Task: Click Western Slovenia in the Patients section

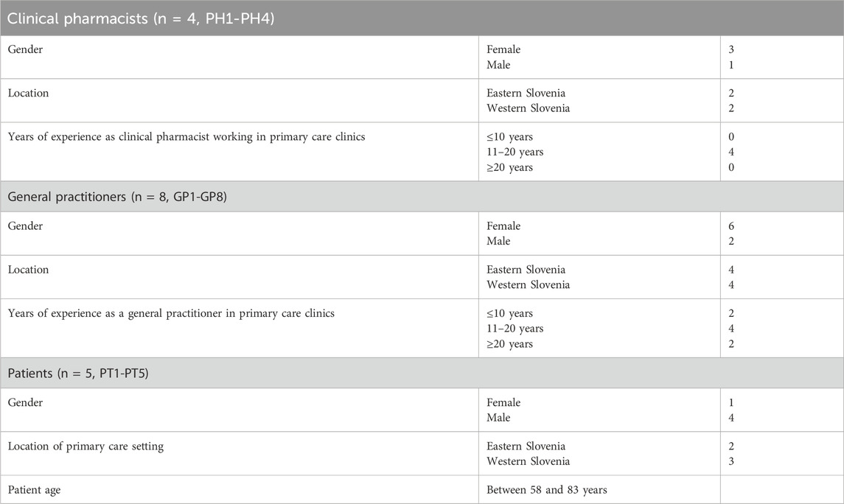Action: point(528,461)
